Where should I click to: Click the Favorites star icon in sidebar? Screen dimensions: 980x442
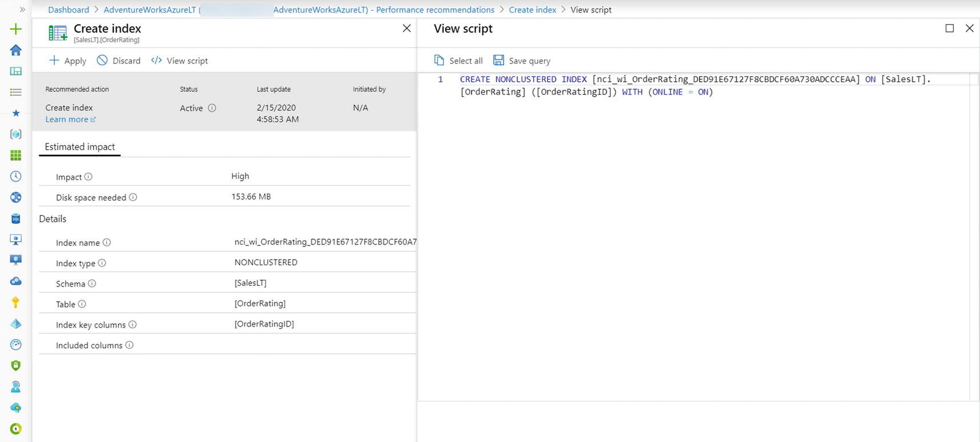(x=16, y=113)
